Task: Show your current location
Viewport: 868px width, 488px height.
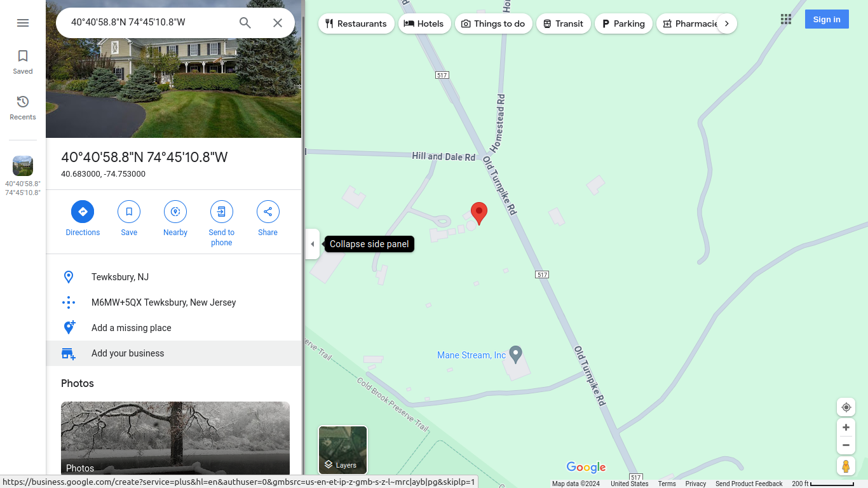Action: (846, 407)
